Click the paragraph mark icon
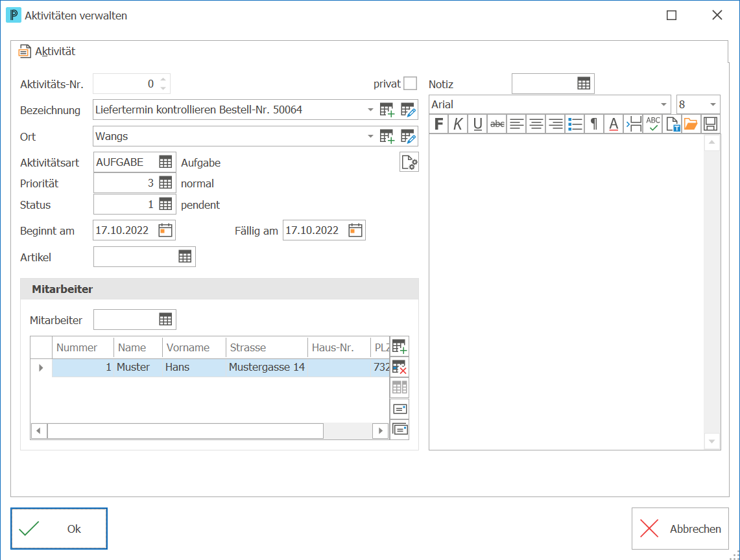This screenshot has height=560, width=740. click(x=594, y=124)
